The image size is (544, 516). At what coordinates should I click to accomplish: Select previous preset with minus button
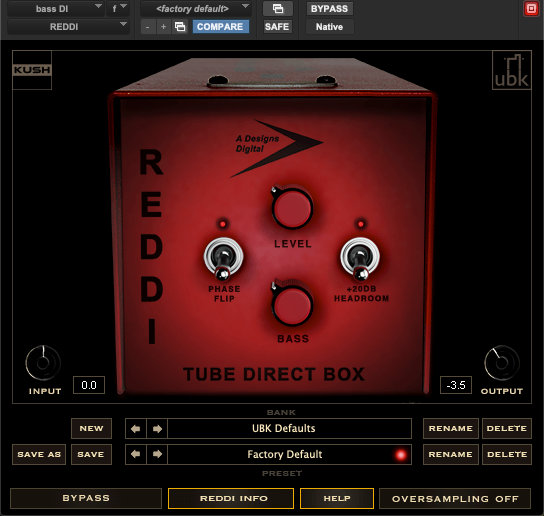click(148, 27)
